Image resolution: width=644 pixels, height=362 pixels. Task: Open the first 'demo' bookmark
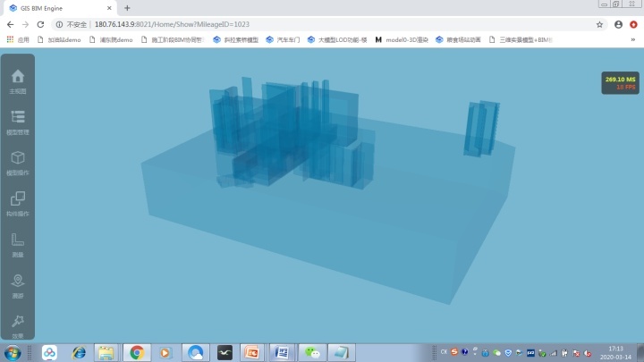tap(59, 40)
